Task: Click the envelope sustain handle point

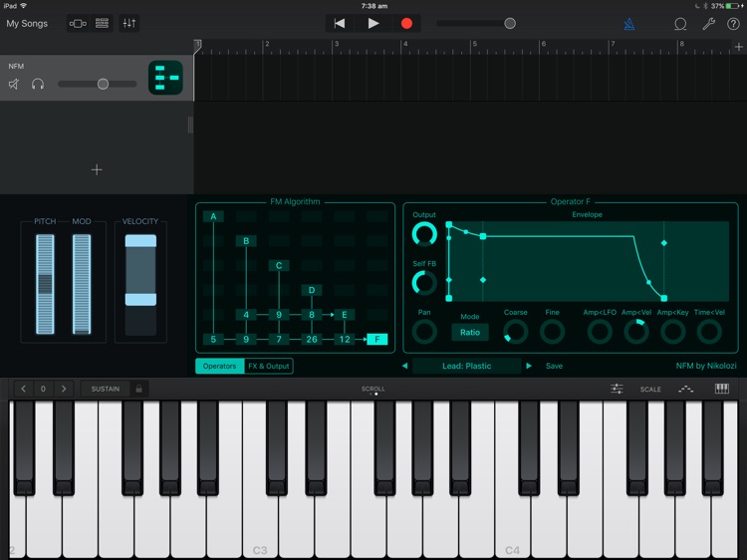Action: click(x=483, y=236)
